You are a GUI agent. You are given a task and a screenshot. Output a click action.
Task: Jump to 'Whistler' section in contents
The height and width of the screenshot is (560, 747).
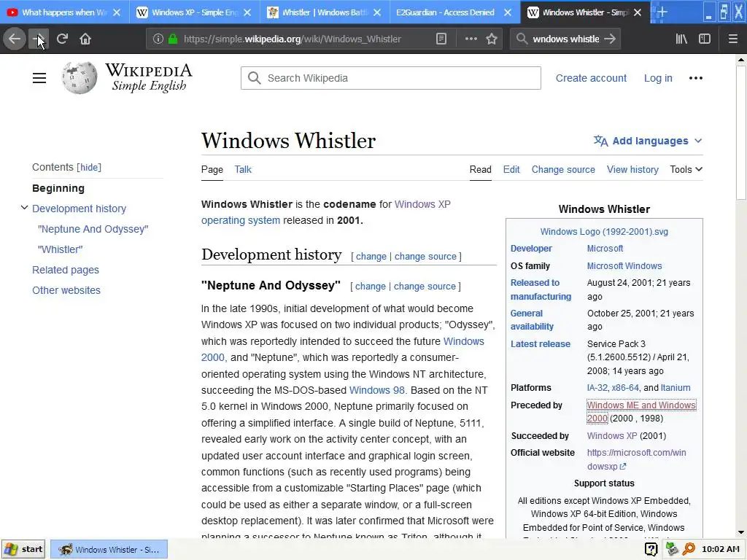[x=60, y=249]
